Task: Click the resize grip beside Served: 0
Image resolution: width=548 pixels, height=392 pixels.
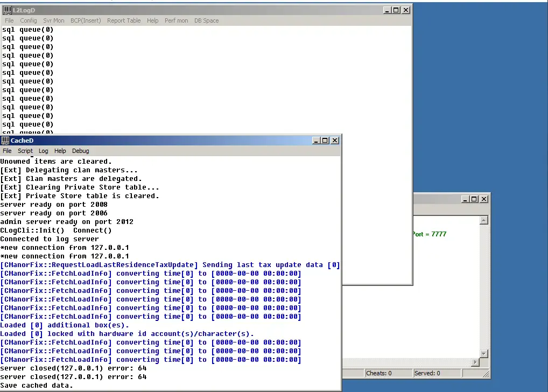Action: (486, 374)
